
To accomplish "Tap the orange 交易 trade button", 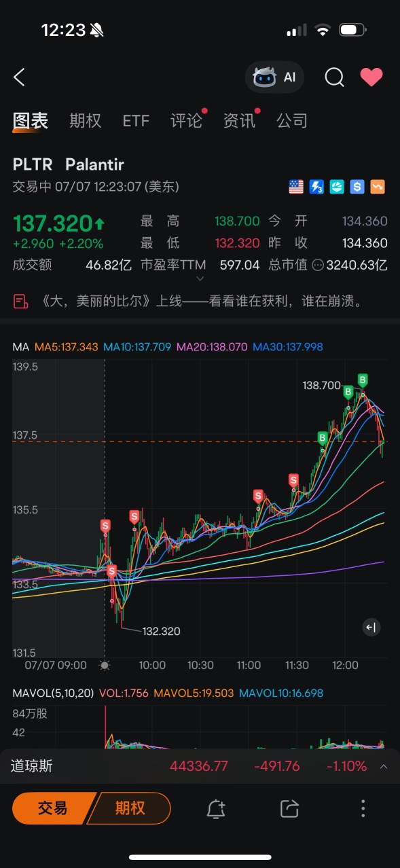I will [x=53, y=808].
